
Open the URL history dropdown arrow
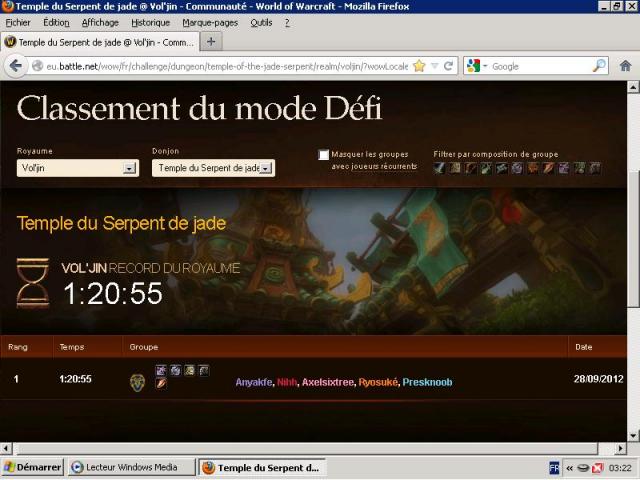pyautogui.click(x=434, y=66)
